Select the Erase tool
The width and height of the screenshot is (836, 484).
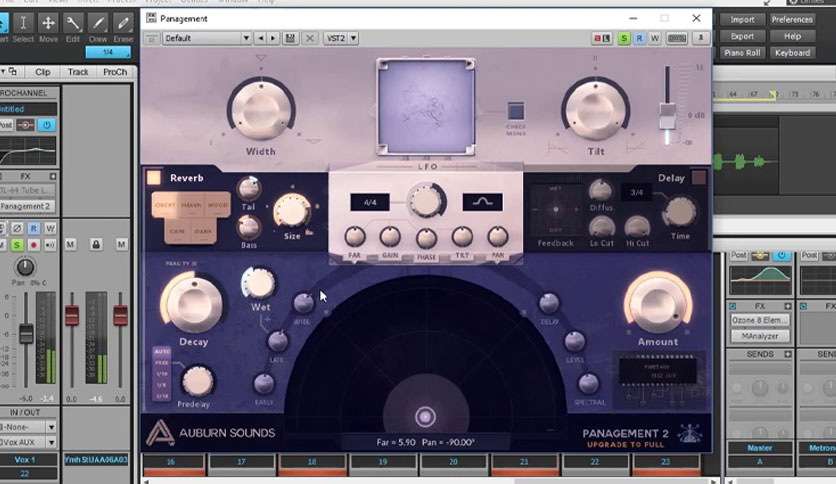point(124,26)
